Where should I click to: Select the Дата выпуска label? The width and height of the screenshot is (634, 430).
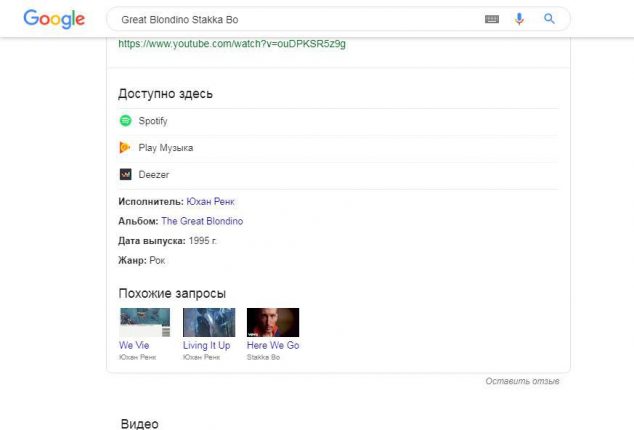tap(152, 241)
